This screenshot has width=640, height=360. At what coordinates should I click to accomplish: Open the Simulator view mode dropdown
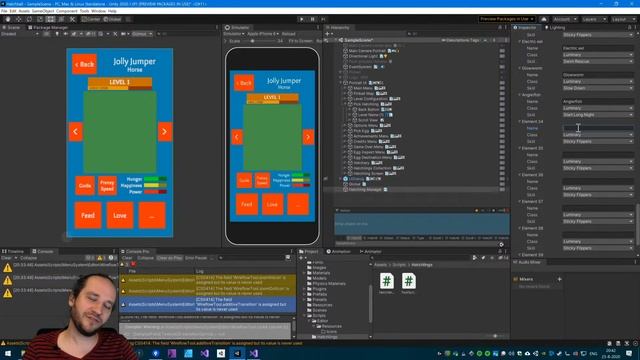coord(234,34)
